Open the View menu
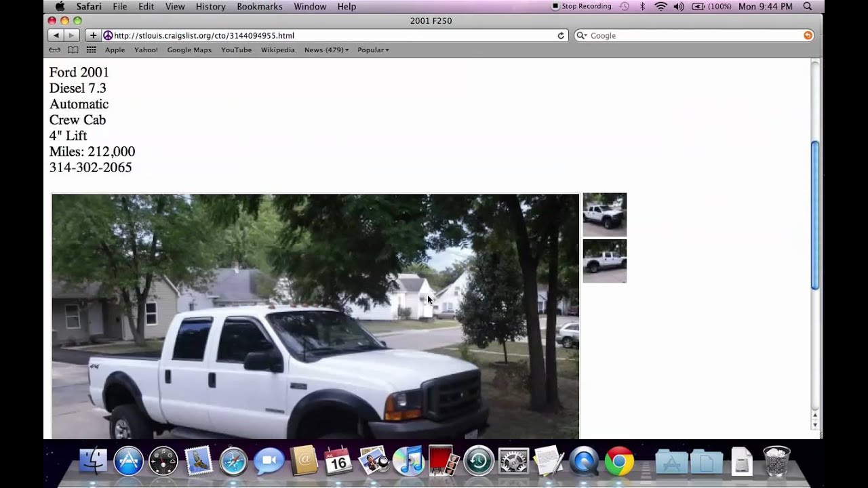The width and height of the screenshot is (868, 488). click(175, 6)
